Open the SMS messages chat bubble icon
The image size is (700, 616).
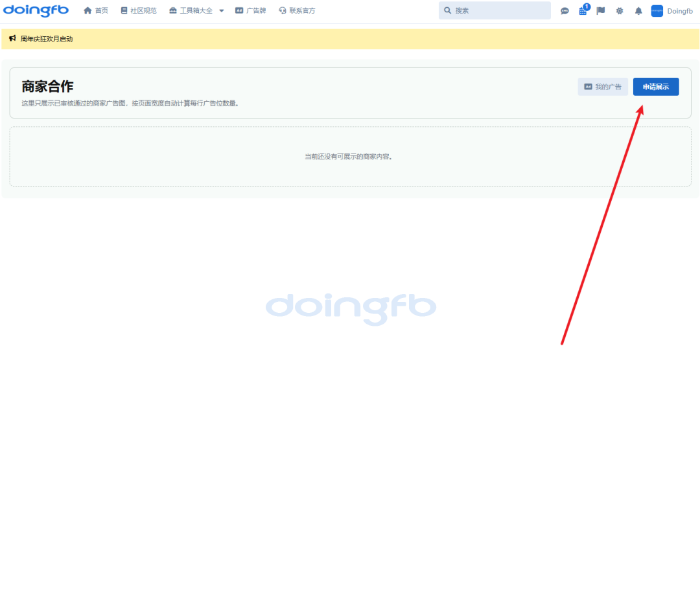[565, 11]
